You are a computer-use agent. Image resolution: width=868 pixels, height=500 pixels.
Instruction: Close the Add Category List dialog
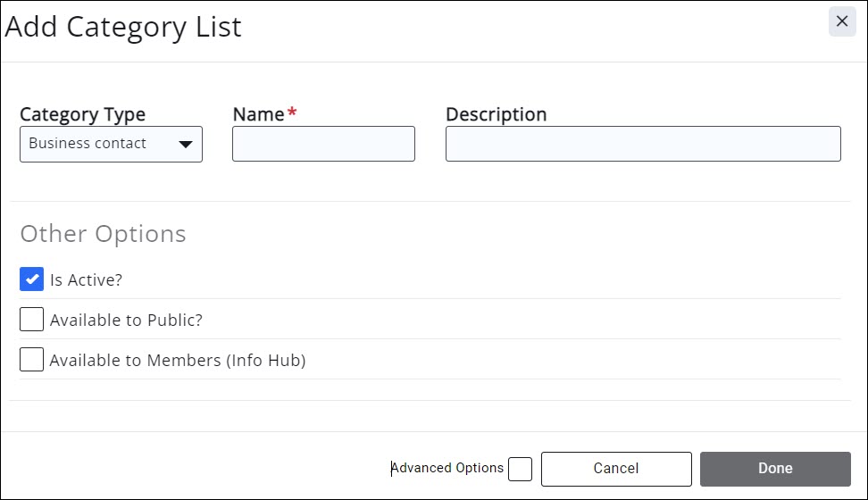[841, 21]
